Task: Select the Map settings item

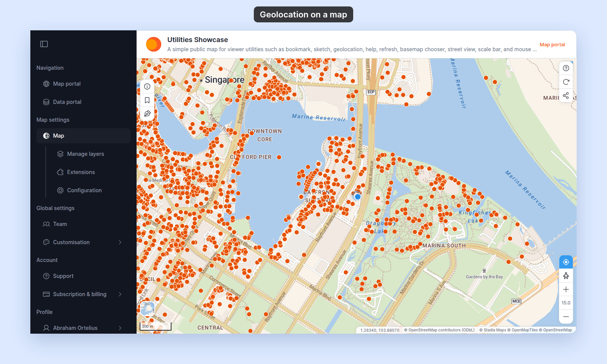Action: 83,136
